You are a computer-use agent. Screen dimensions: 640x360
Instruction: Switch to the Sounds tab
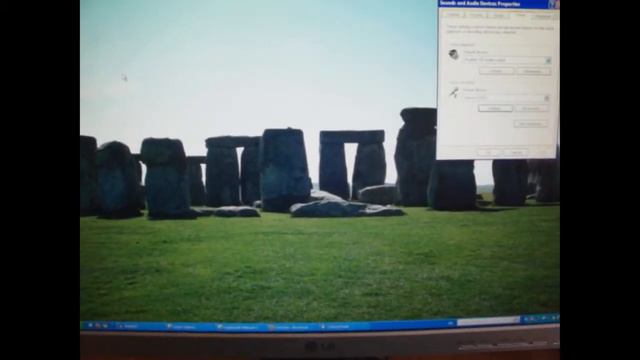coord(476,15)
